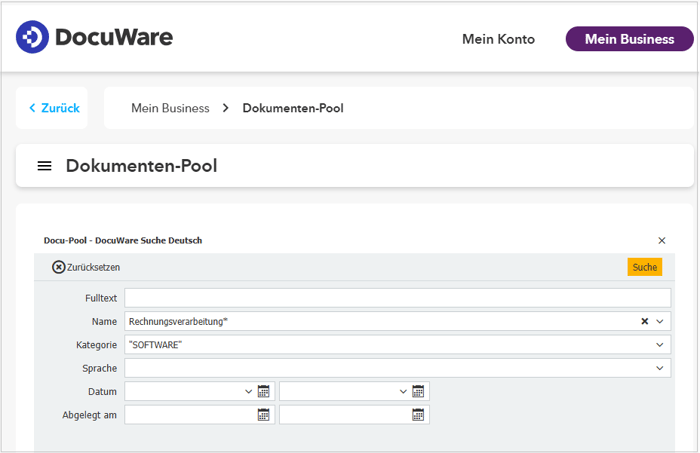This screenshot has height=453, width=700.
Task: Expand the Name field dropdown
Action: point(659,321)
